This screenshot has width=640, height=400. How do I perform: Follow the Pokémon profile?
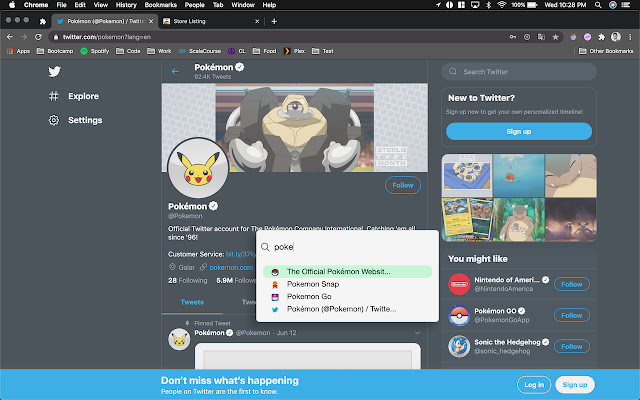pos(403,185)
